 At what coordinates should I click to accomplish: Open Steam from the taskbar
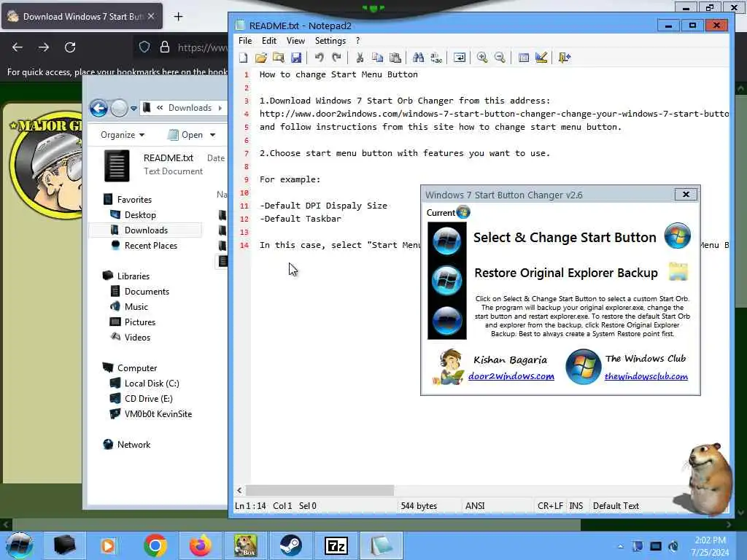[x=290, y=545]
